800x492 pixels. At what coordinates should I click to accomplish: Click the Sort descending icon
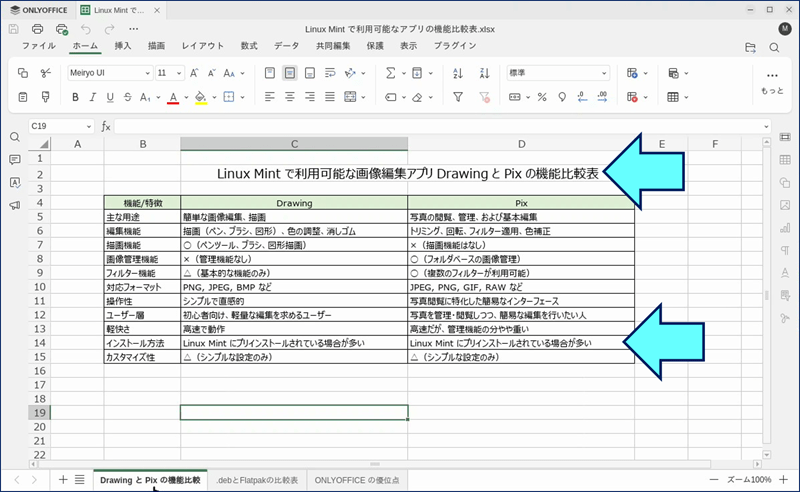pos(484,73)
